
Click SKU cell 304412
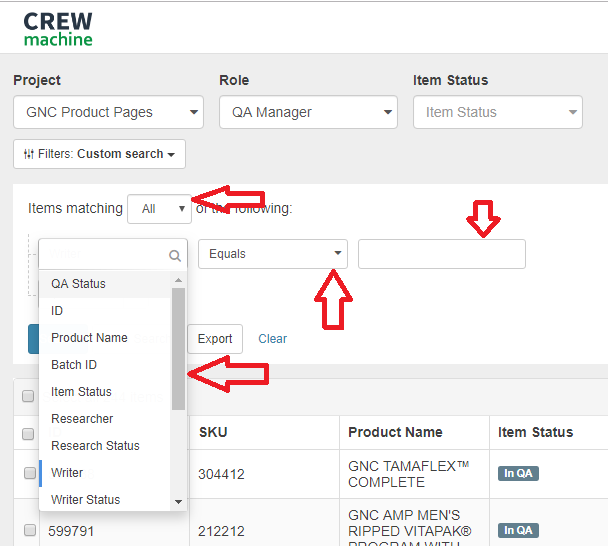pyautogui.click(x=221, y=474)
